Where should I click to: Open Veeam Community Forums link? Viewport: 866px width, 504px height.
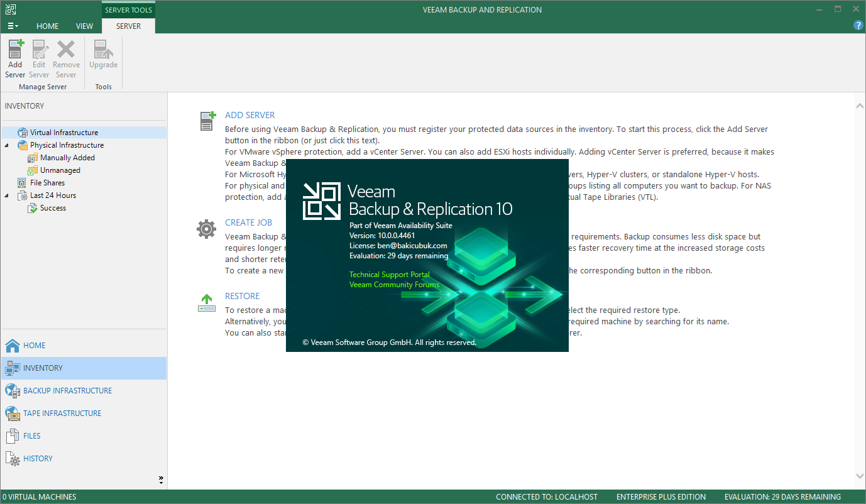(395, 285)
